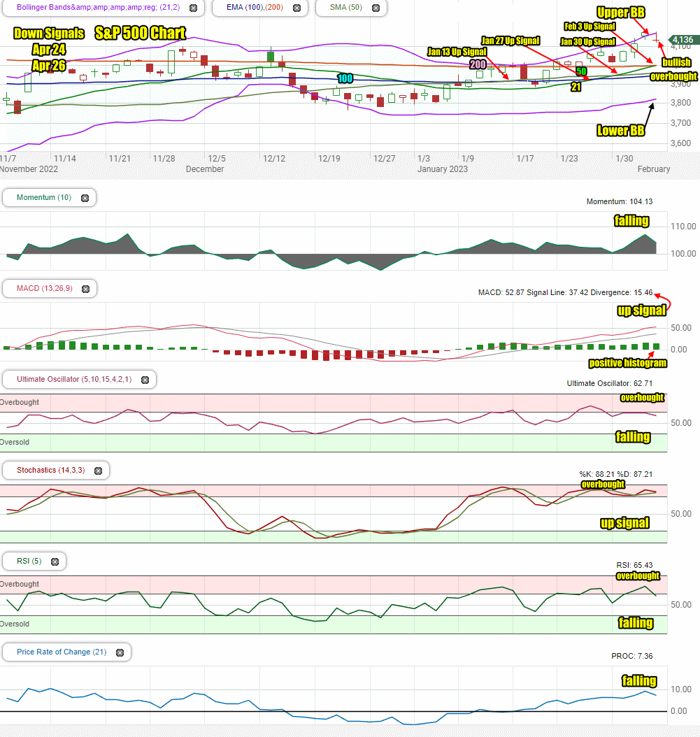
Task: Remove the EMA (100),(200) overlay using its X icon
Action: click(x=297, y=8)
